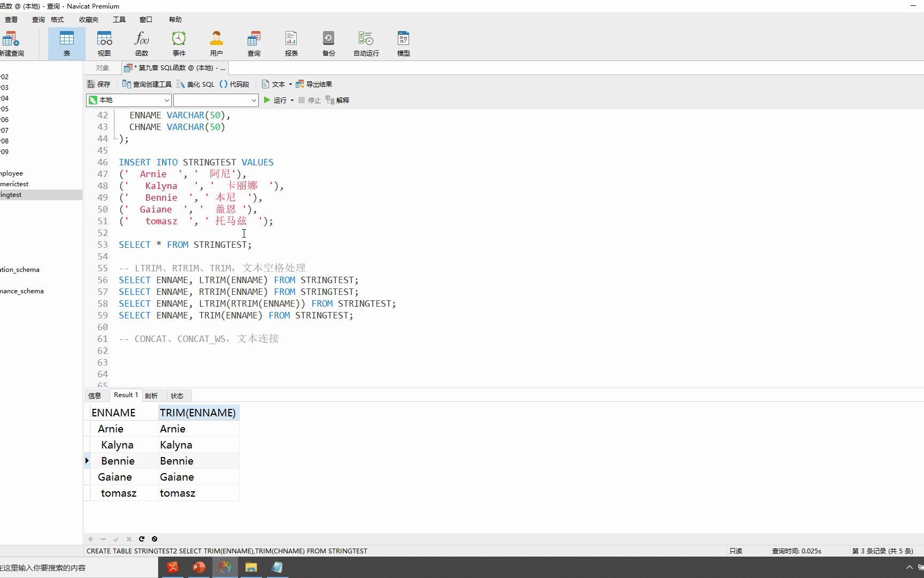The width and height of the screenshot is (924, 578).
Task: Open the Event (事件) toolbar icon
Action: 179,43
